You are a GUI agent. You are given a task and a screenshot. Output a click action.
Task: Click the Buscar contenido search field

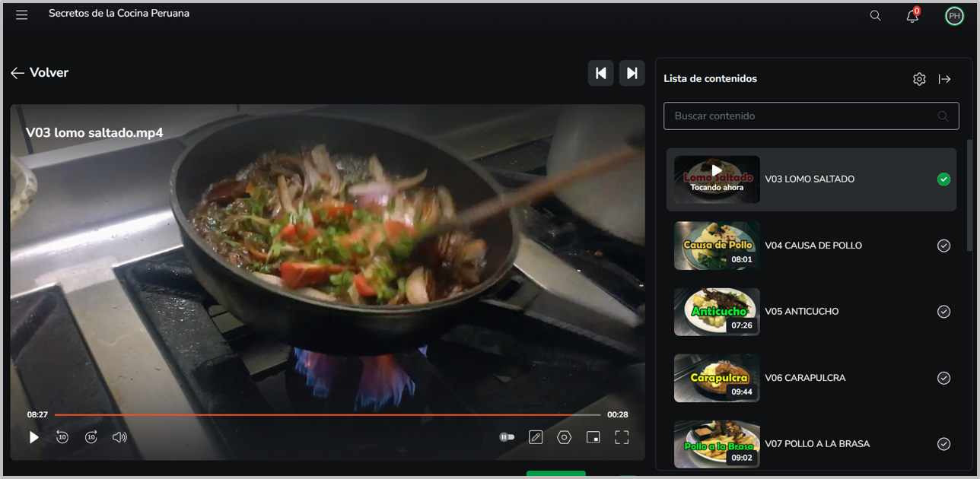pyautogui.click(x=803, y=116)
